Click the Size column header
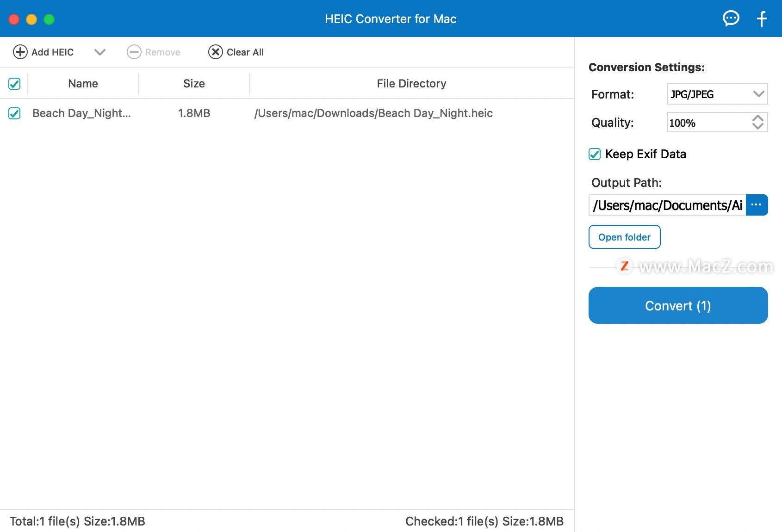This screenshot has height=532, width=782. 194,84
